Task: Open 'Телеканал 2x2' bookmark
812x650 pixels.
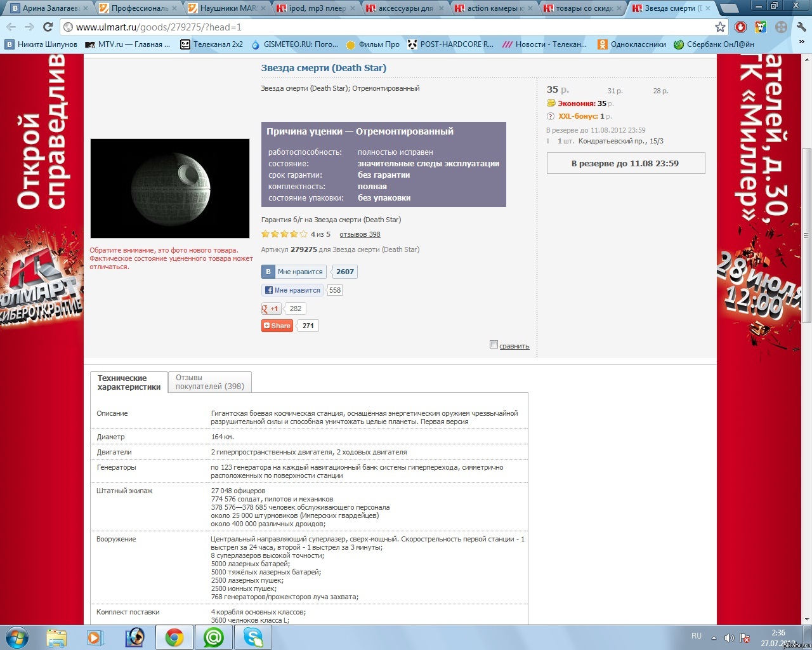Action: (x=212, y=44)
